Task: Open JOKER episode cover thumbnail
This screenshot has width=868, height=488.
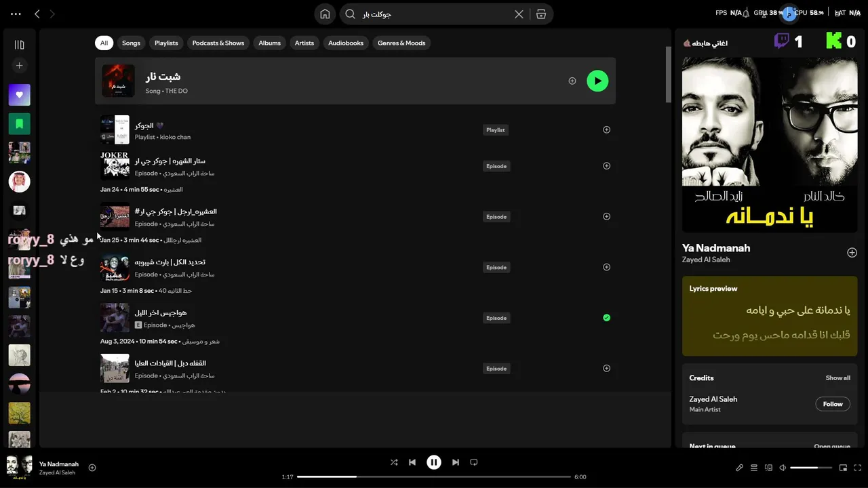Action: click(115, 165)
